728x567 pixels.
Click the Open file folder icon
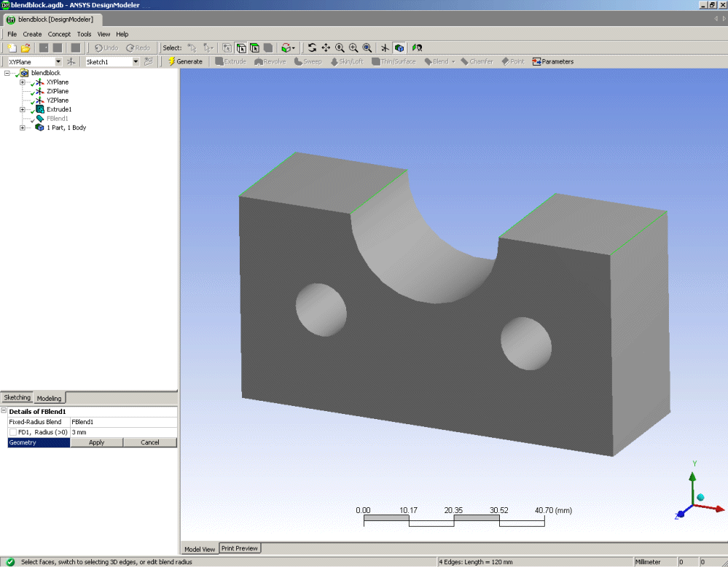(26, 47)
